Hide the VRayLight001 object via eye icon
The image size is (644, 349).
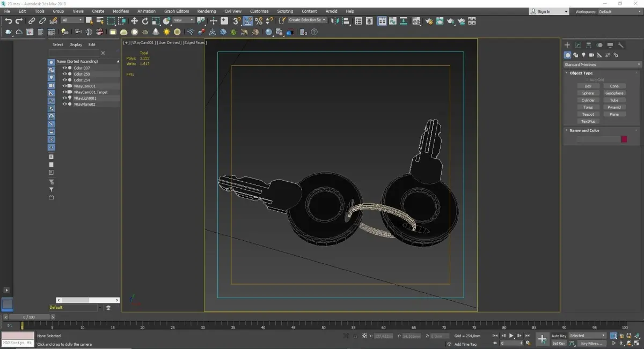pyautogui.click(x=64, y=98)
